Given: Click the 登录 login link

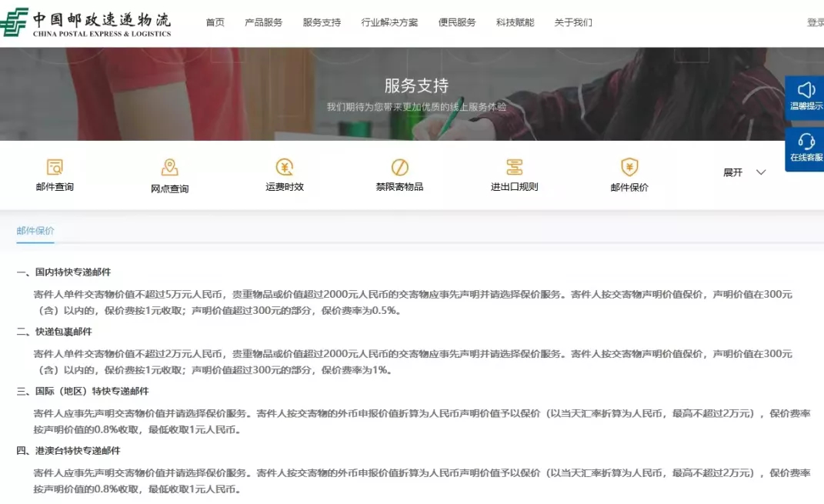Looking at the screenshot, I should 815,22.
